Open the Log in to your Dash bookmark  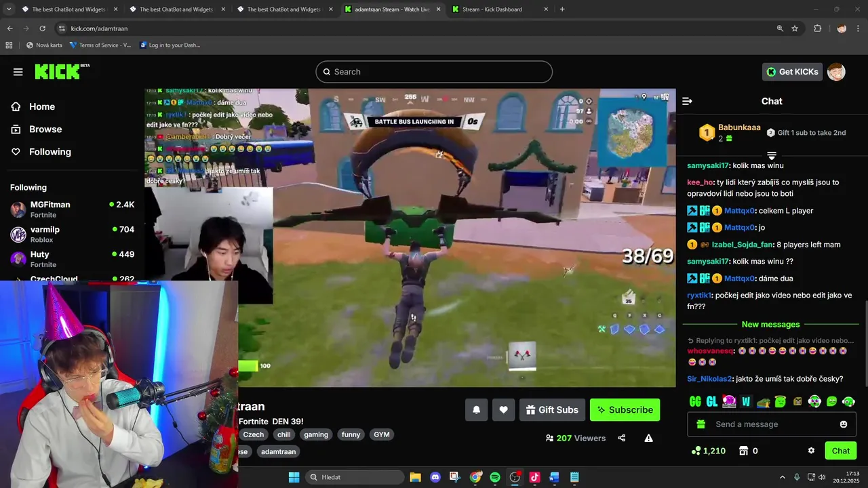170,45
